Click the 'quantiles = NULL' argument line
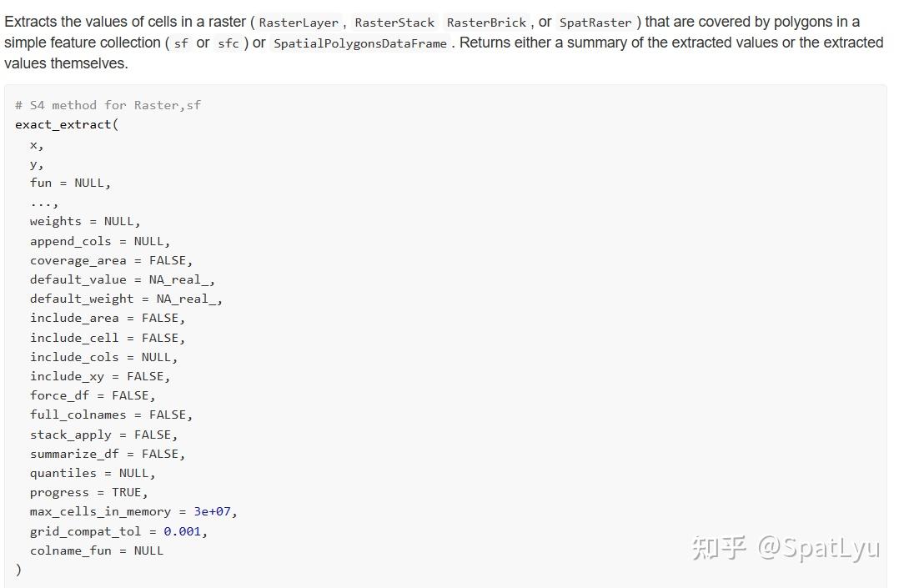The image size is (904, 588). pyautogui.click(x=93, y=473)
